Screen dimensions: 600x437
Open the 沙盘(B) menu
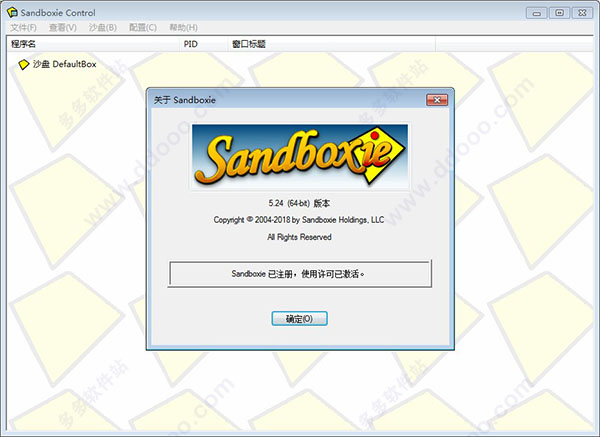pyautogui.click(x=103, y=28)
